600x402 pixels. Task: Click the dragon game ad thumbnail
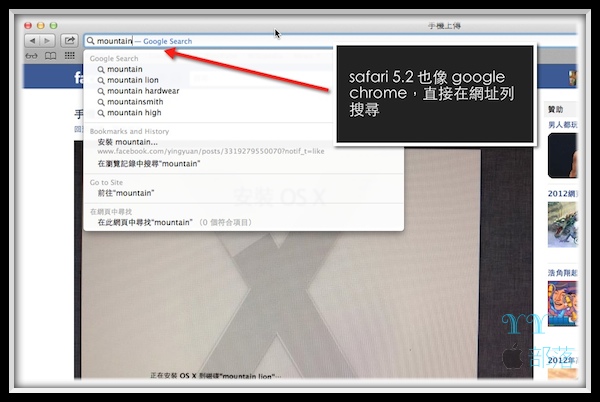(562, 225)
